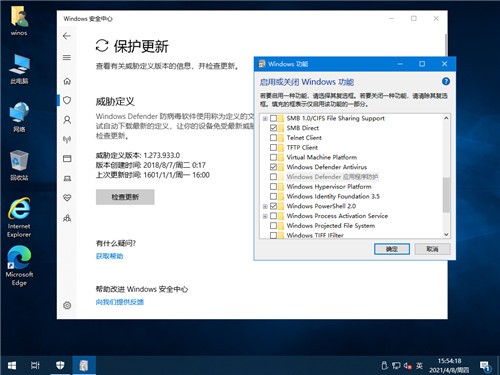
Task: Open Task View on the taskbar
Action: (35, 365)
